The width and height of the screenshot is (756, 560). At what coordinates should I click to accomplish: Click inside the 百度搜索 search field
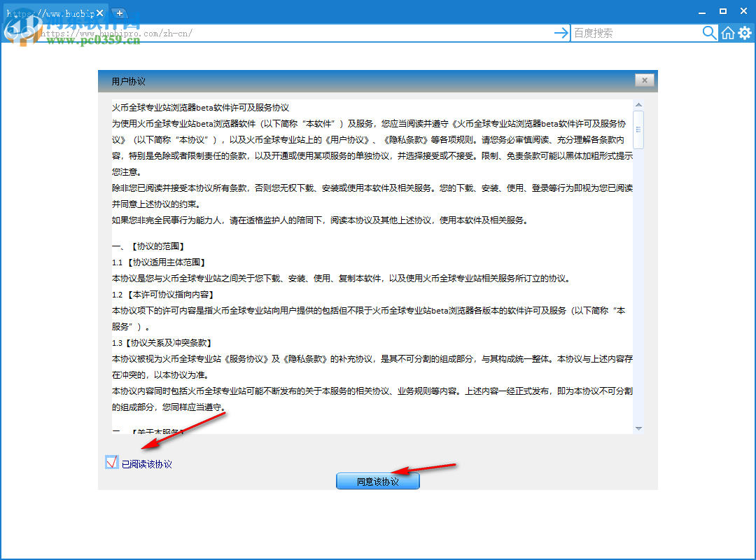(630, 32)
